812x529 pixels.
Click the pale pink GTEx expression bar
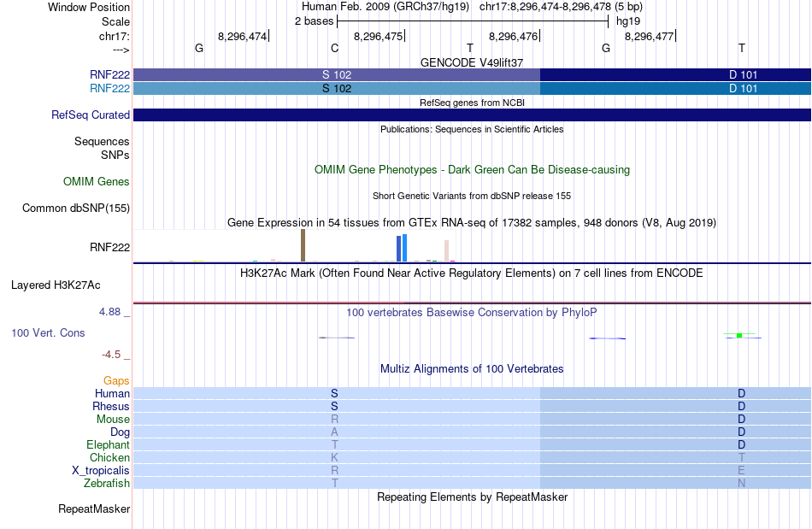click(x=446, y=250)
